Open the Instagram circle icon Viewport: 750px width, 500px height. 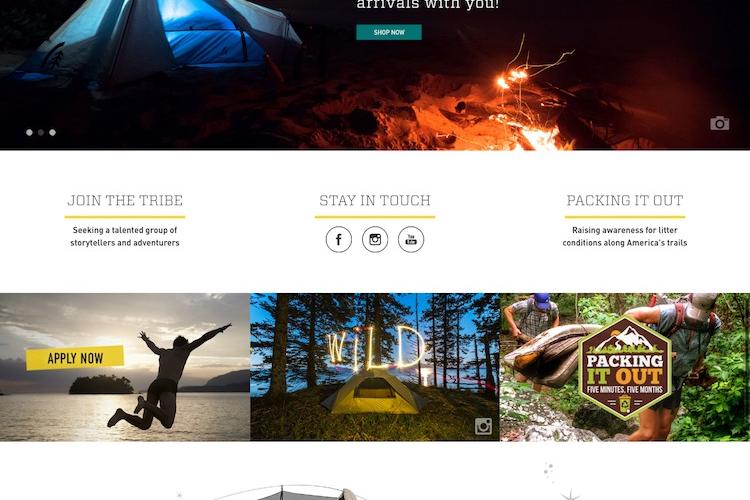375,239
